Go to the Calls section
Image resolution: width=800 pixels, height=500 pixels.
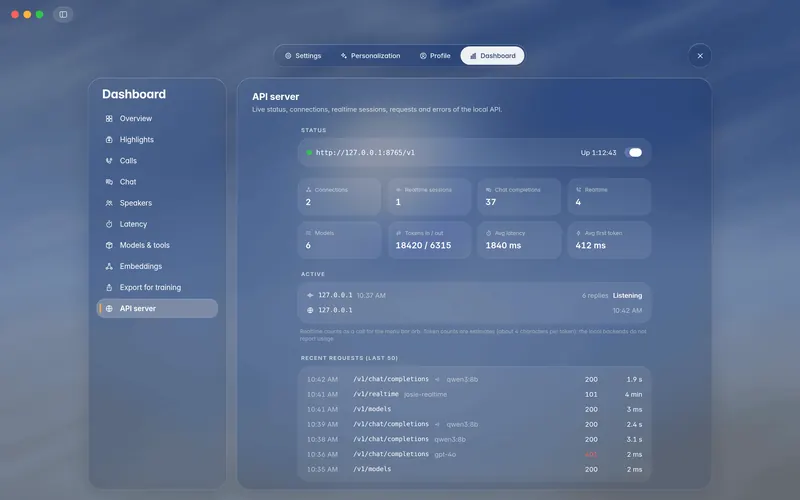pos(157,161)
